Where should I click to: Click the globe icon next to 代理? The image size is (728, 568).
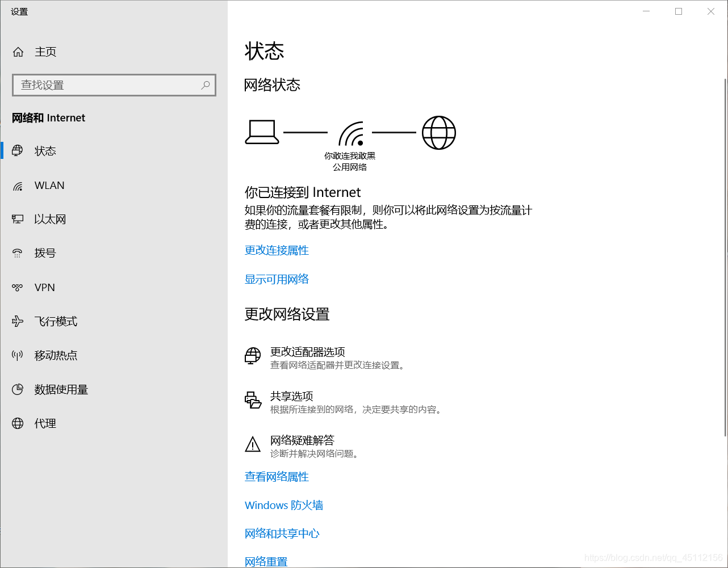pyautogui.click(x=18, y=423)
